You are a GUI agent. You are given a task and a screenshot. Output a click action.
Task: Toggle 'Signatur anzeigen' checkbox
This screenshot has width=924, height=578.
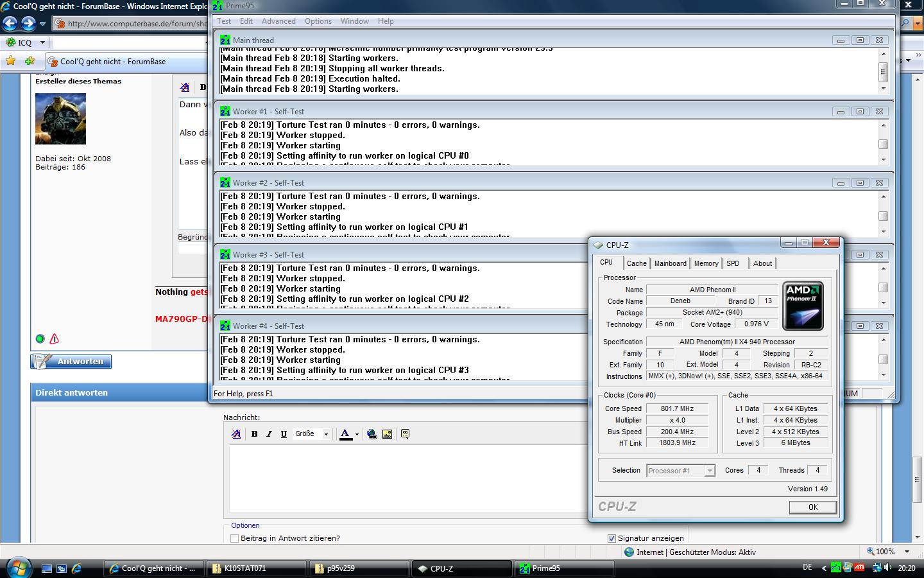612,538
